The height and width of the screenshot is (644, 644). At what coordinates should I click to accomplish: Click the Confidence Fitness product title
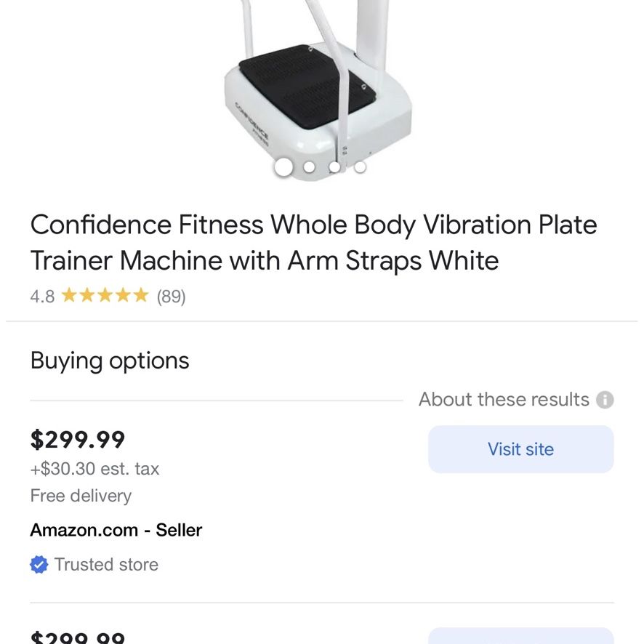coord(314,242)
